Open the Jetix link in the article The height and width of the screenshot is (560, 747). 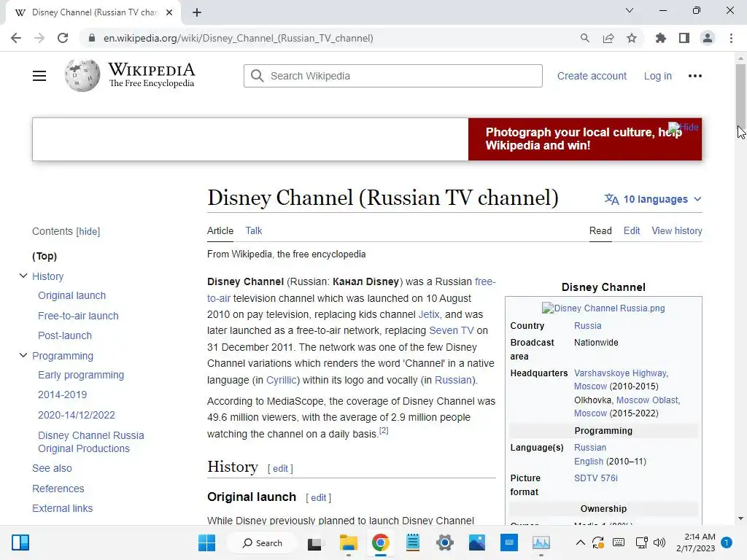429,314
